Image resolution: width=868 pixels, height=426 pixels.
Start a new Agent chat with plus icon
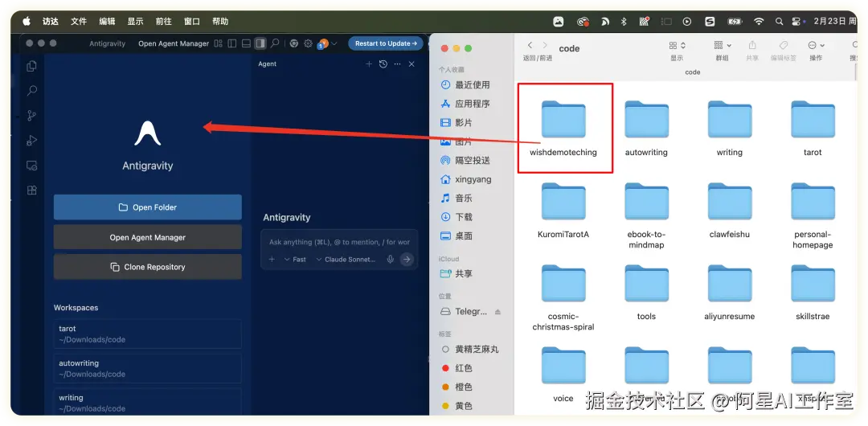[369, 64]
